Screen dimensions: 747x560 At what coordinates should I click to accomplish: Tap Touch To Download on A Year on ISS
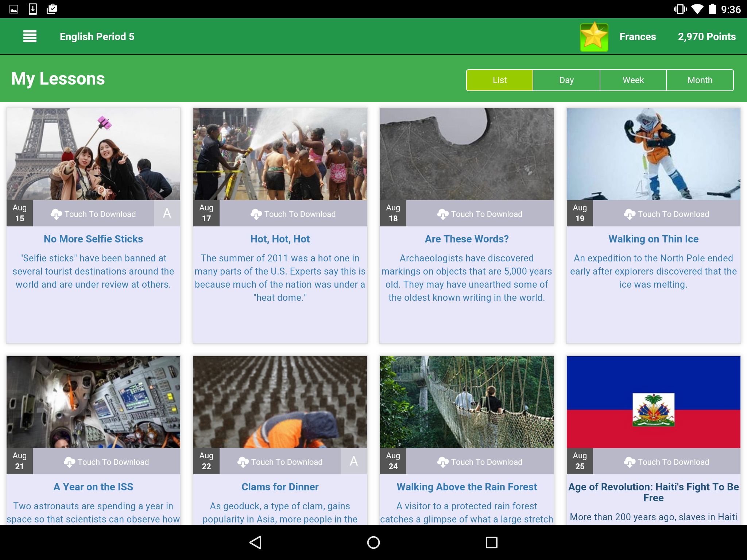point(107,462)
